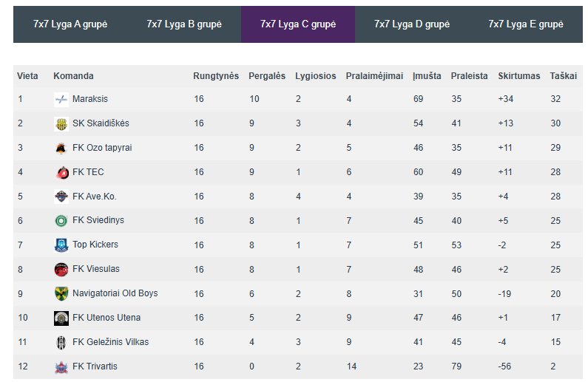Click the FK Geležinis Vilkas badge
This screenshot has width=588, height=382.
click(61, 343)
